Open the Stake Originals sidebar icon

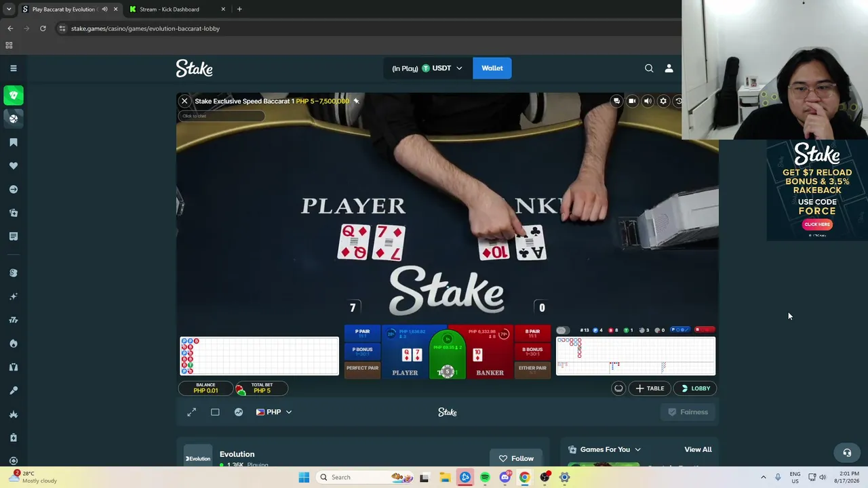coord(14,272)
